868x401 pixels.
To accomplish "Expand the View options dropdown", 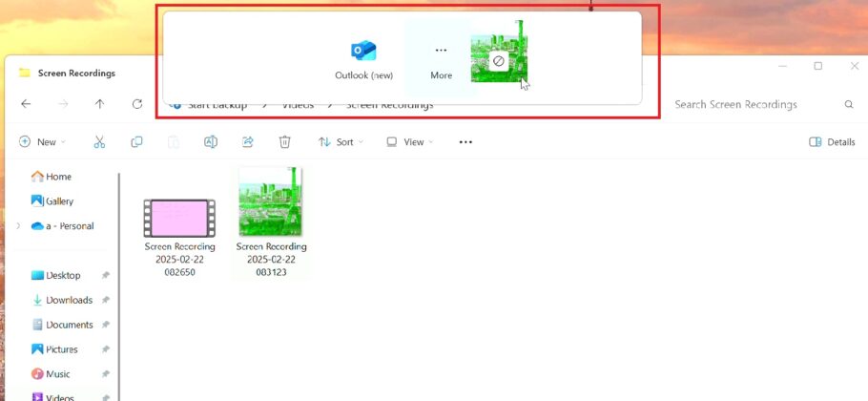I will [409, 142].
